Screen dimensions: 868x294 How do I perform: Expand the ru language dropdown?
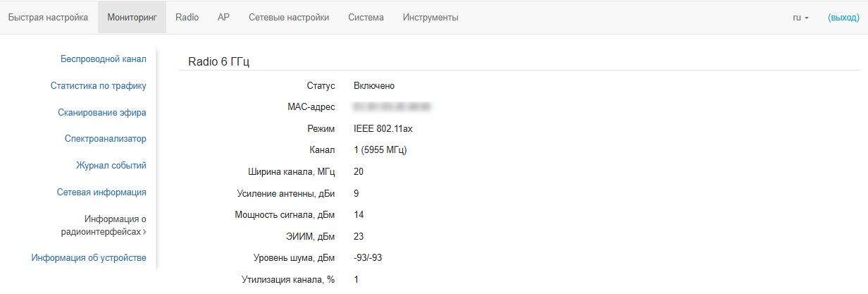[x=800, y=18]
